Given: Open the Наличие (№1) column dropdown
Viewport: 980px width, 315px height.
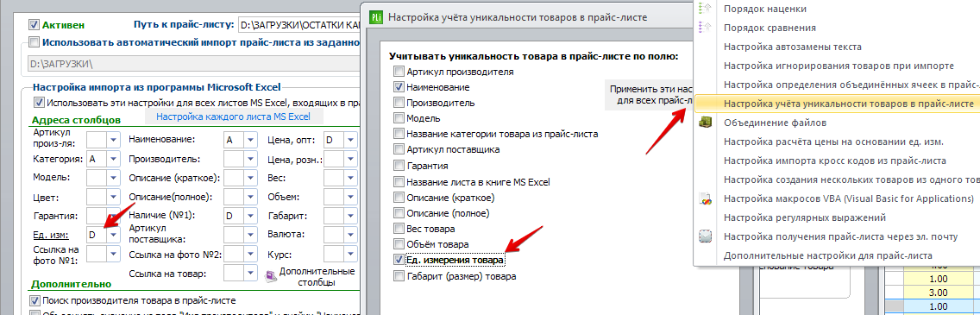Looking at the screenshot, I should coord(250,217).
